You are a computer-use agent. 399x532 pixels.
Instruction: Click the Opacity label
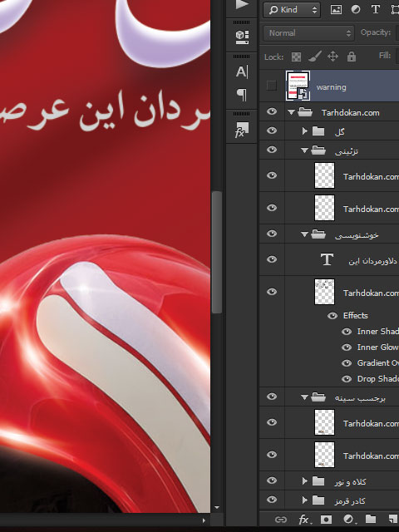[376, 32]
